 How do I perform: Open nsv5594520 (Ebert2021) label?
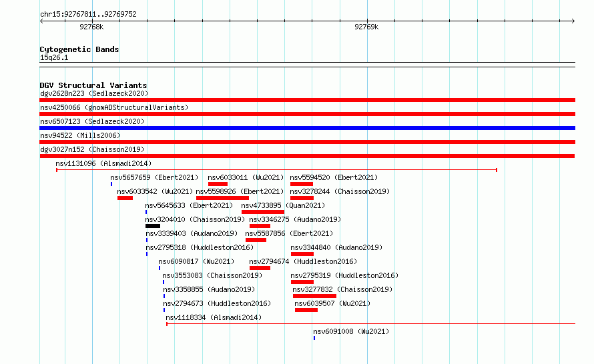pyautogui.click(x=334, y=177)
